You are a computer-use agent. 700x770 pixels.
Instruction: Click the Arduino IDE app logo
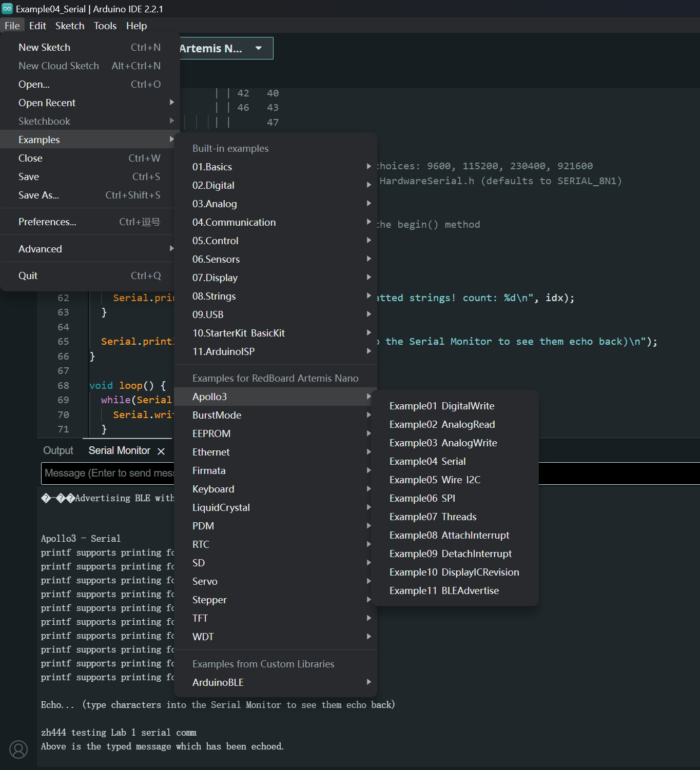point(7,9)
